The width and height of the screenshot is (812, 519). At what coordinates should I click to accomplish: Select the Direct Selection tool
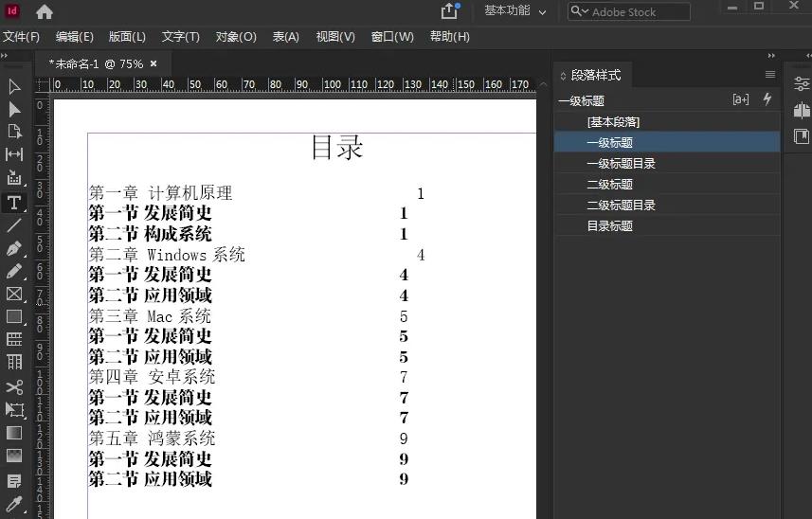(x=14, y=109)
